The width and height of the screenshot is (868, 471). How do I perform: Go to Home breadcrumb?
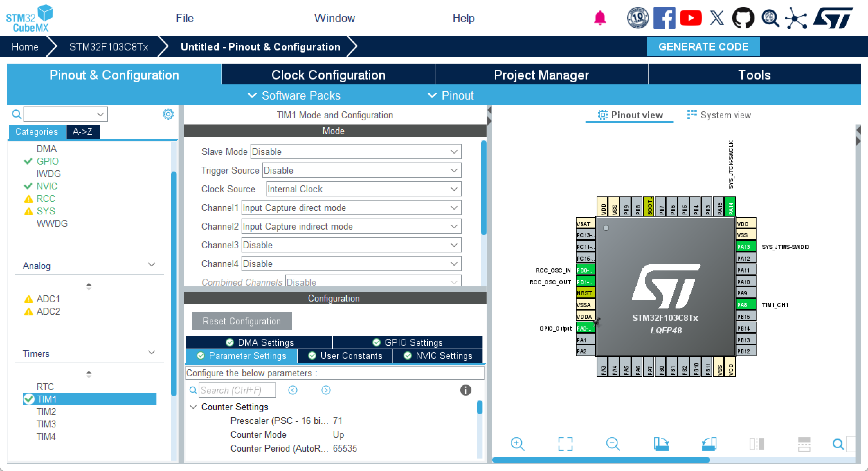coord(25,47)
